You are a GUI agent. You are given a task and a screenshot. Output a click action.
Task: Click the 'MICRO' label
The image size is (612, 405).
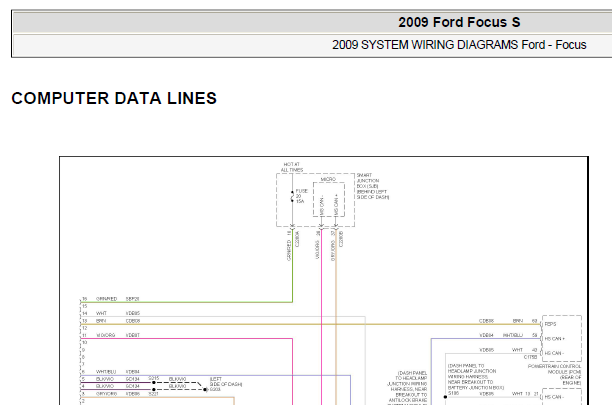(328, 179)
